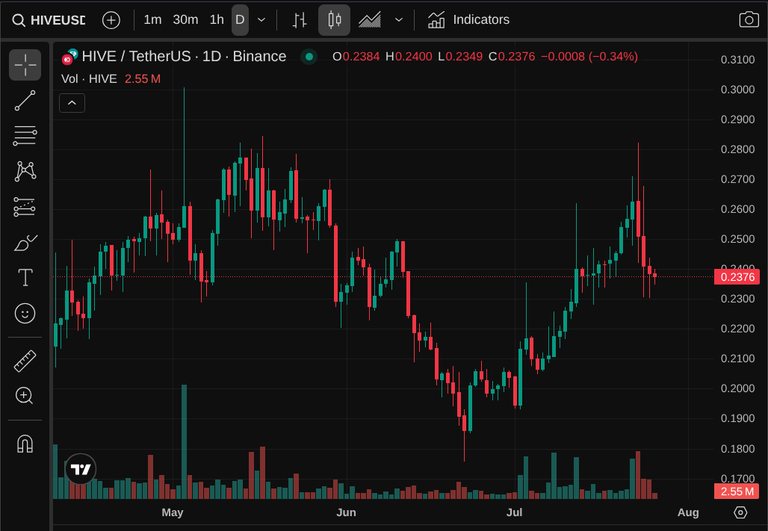Image resolution: width=768 pixels, height=531 pixels.
Task: Select the forecasting and measurement tool
Action: coord(25,207)
